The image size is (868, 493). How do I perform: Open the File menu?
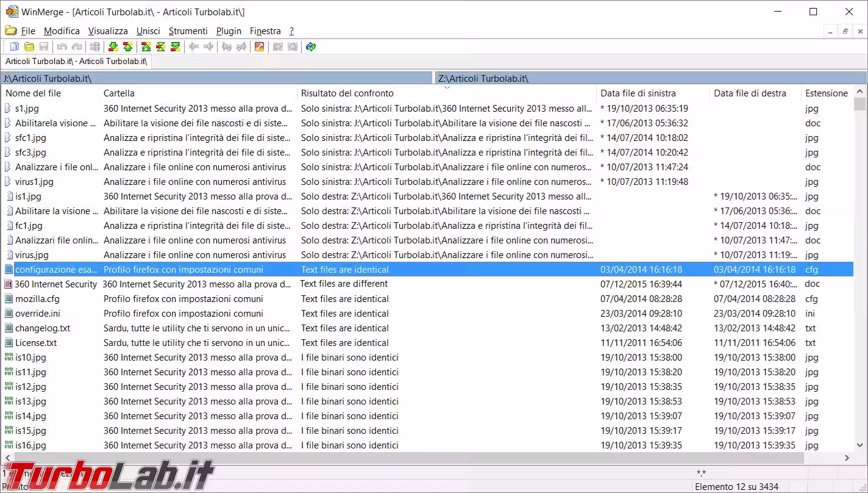click(x=28, y=31)
